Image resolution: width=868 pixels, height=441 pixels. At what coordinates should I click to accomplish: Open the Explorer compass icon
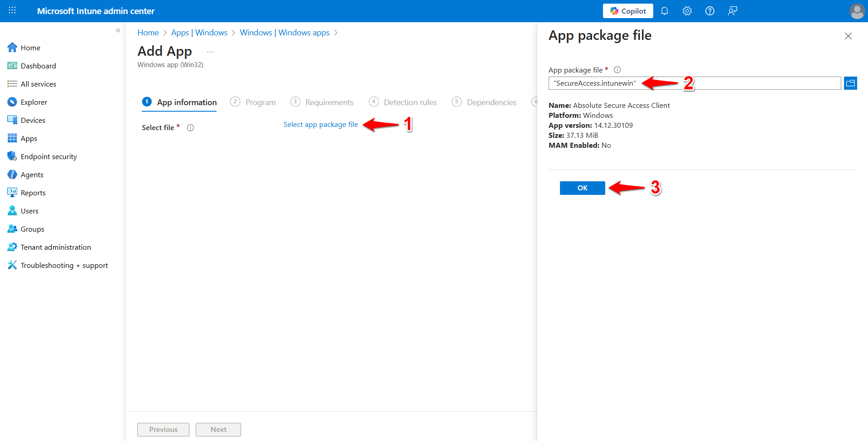pos(12,102)
